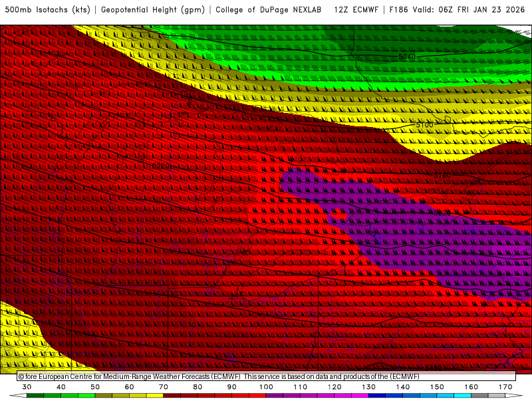Click the F186 forecast hour text
This screenshot has width=532, height=399.
tap(398, 10)
